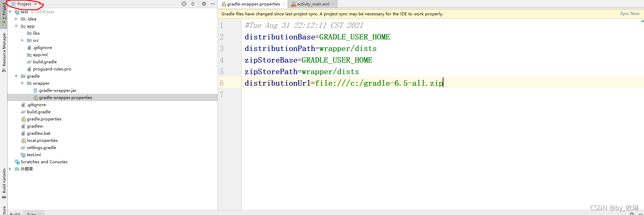
Task: Select app's .gitignore file
Action: [43, 48]
